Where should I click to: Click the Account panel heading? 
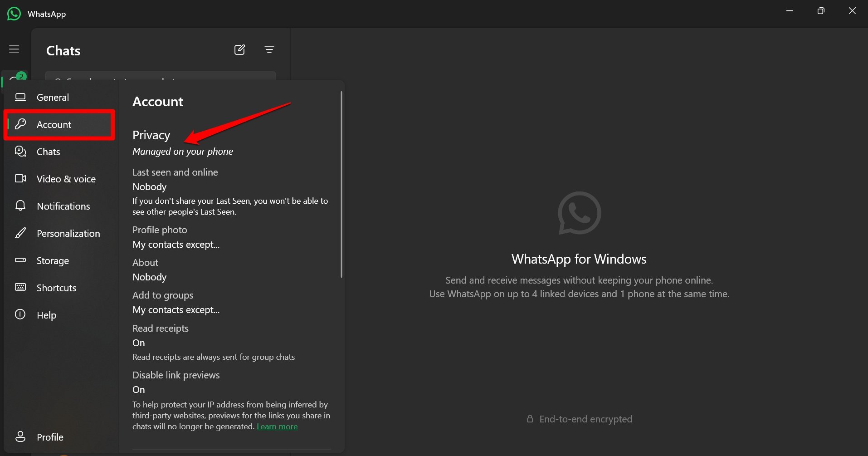point(158,102)
